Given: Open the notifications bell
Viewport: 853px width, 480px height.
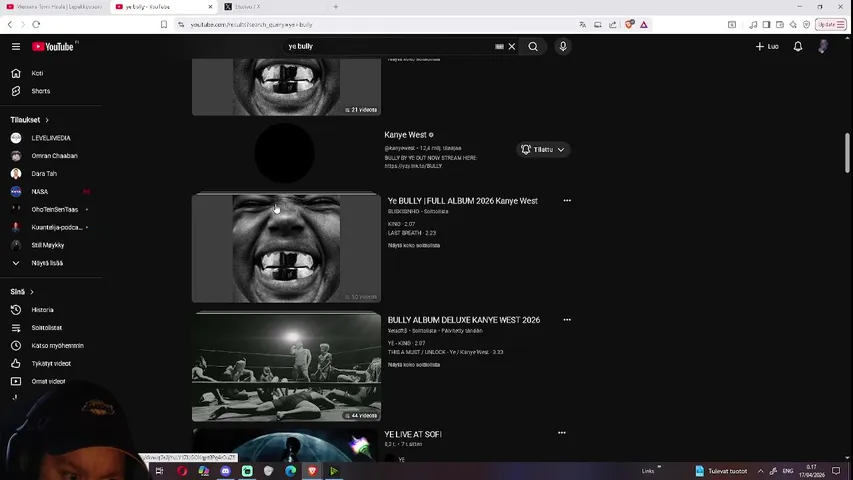Looking at the screenshot, I should coord(798,47).
